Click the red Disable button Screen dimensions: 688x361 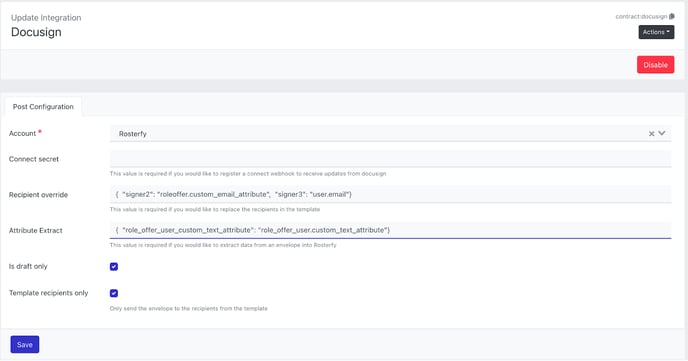pyautogui.click(x=656, y=64)
